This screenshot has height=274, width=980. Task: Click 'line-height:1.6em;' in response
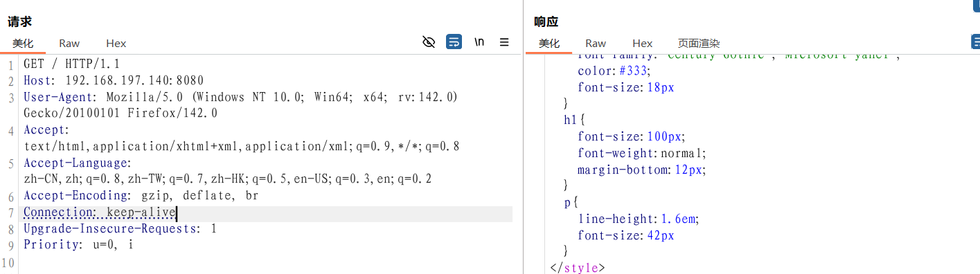[x=639, y=219]
